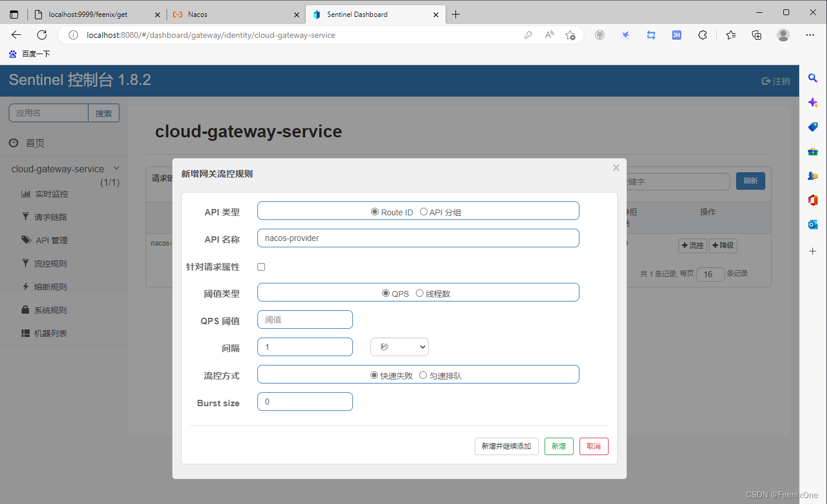Open the 百度一下 bookmark
827x504 pixels.
click(29, 54)
